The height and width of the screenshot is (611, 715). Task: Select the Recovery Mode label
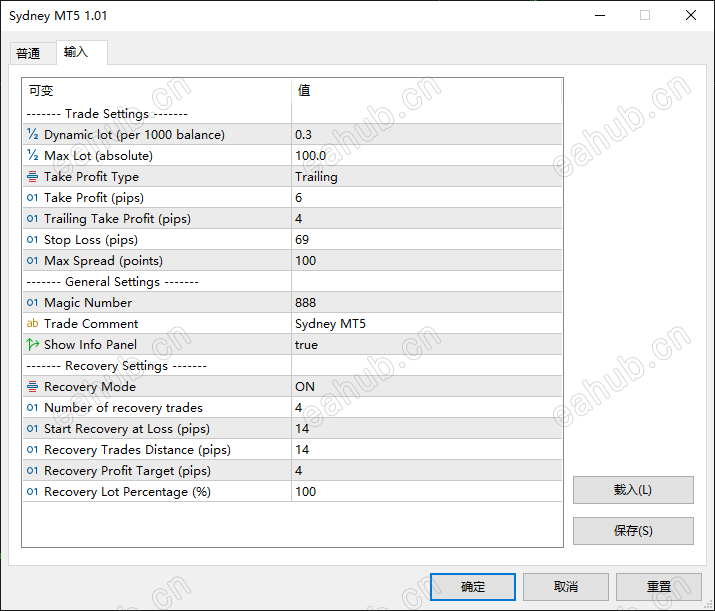pos(90,386)
